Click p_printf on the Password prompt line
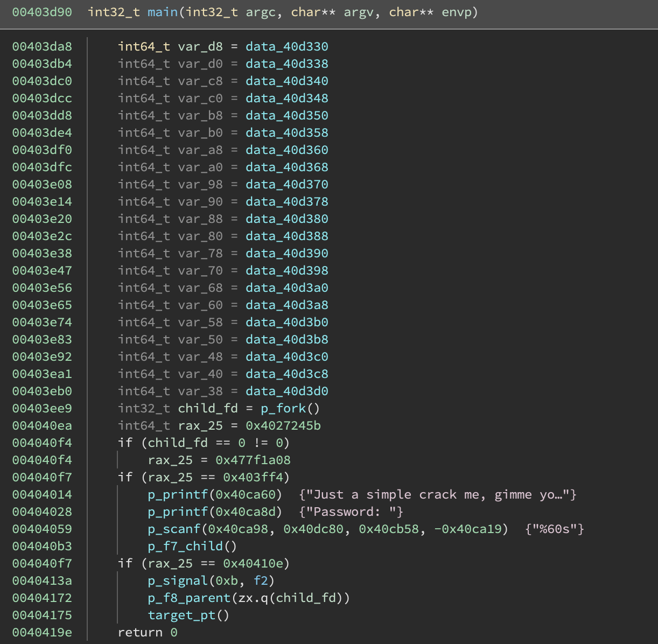The width and height of the screenshot is (658, 644). point(177,512)
